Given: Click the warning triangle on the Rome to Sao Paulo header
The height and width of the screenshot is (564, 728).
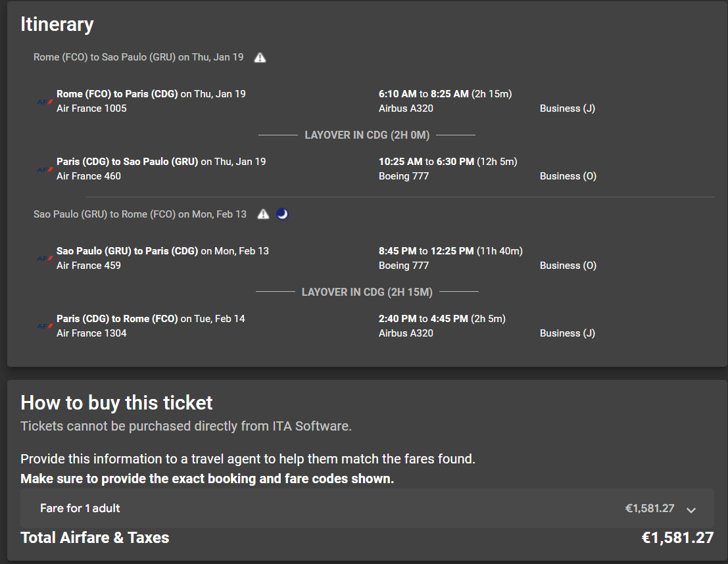Looking at the screenshot, I should (x=260, y=58).
